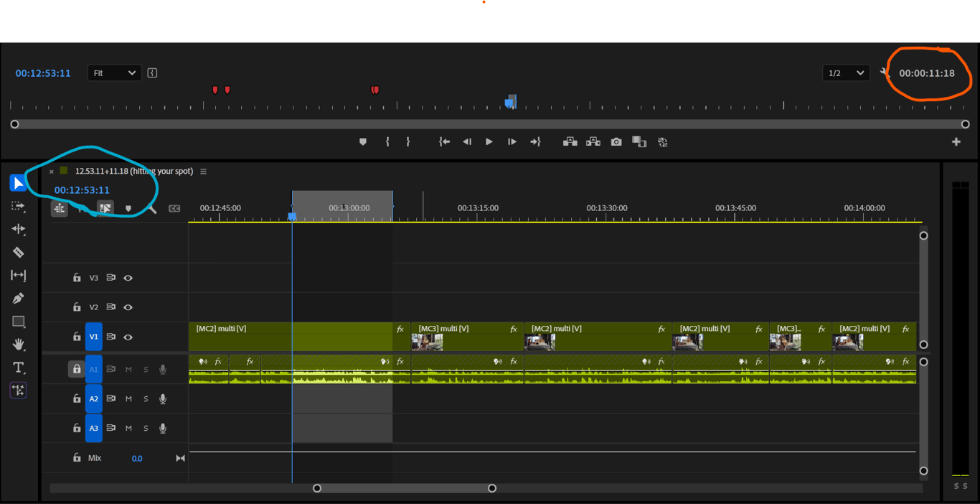Click the Mix volume value 0.0
This screenshot has width=980, height=504.
[x=137, y=458]
